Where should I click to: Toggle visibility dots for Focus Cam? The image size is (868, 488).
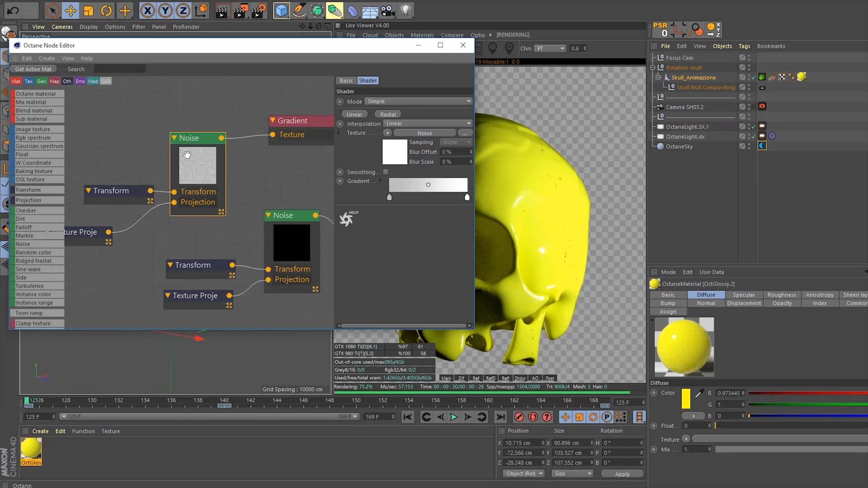click(749, 57)
